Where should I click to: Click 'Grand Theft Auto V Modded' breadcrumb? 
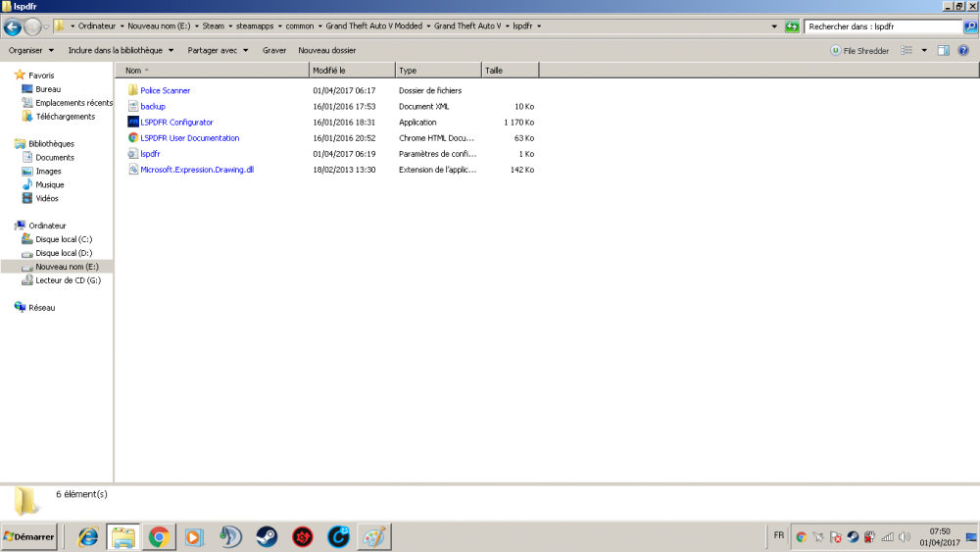(373, 26)
